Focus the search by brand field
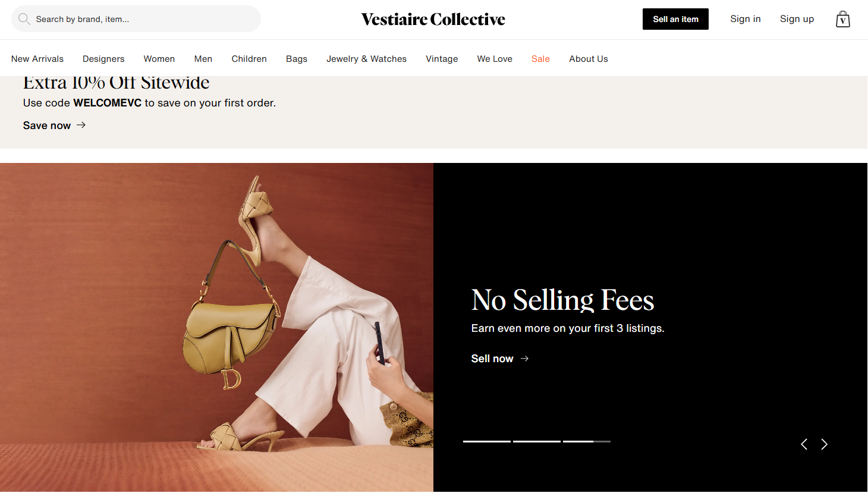 coord(136,19)
